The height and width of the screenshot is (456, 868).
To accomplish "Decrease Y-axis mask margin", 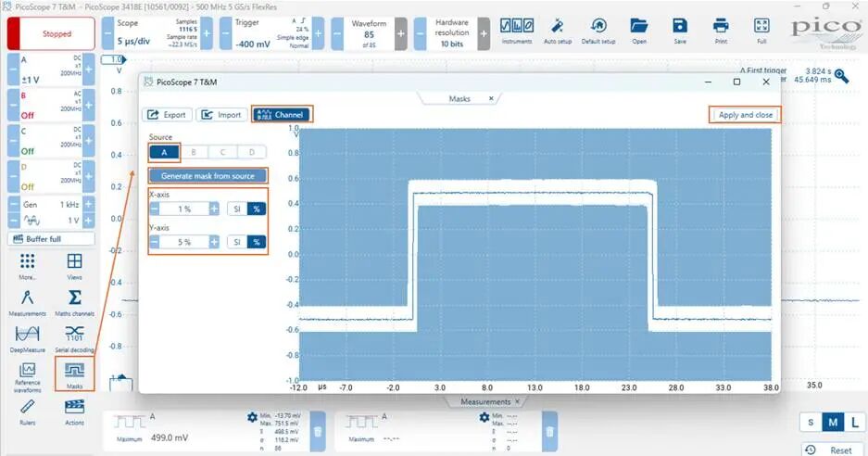I will tap(155, 242).
